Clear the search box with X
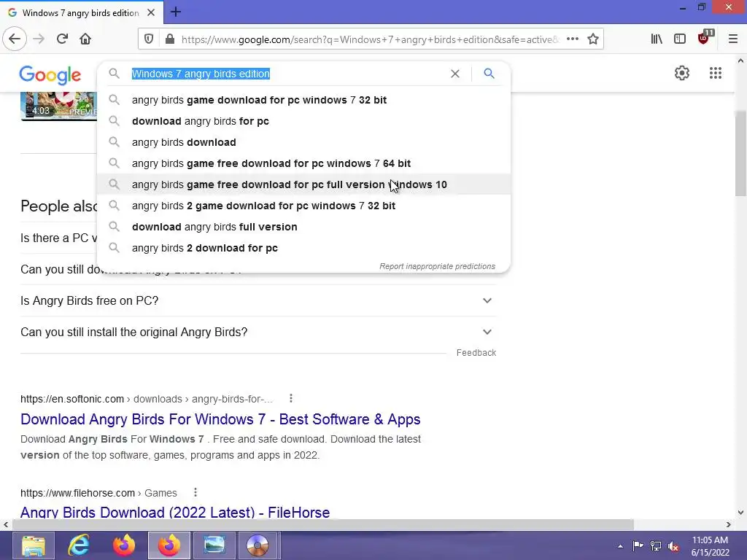Image resolution: width=747 pixels, height=560 pixels. (x=455, y=74)
